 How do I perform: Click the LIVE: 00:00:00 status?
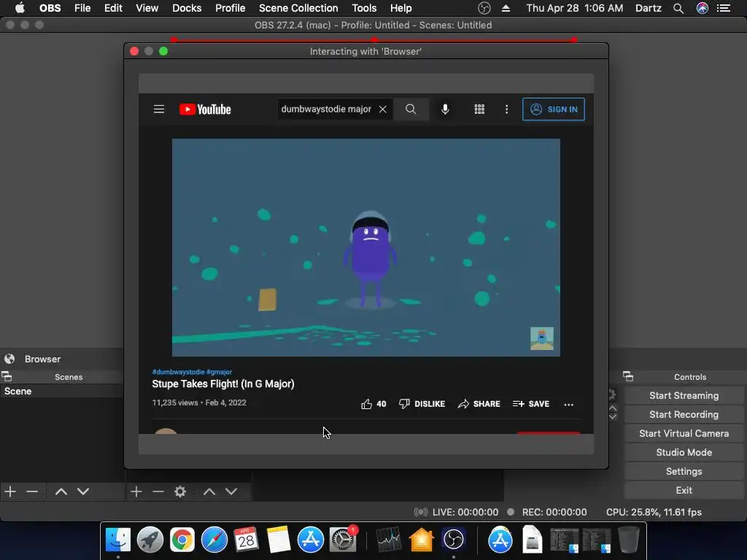click(465, 513)
